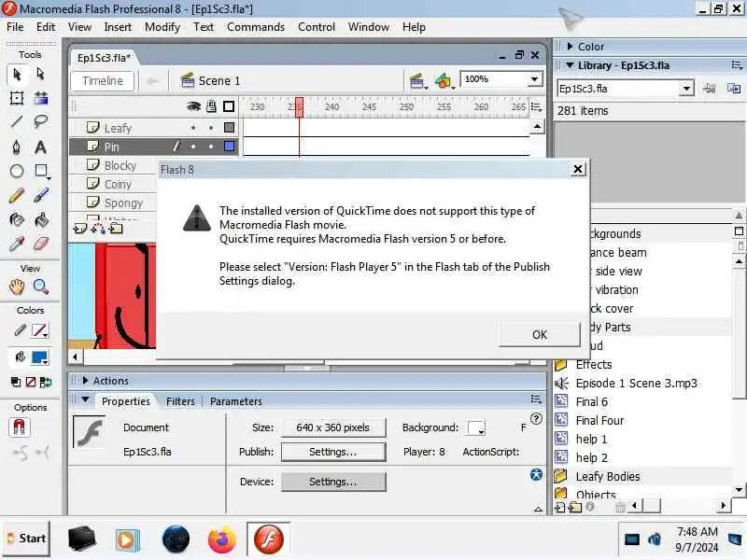Viewport: 747px width, 560px height.
Task: Select the Pen tool
Action: coord(17,147)
